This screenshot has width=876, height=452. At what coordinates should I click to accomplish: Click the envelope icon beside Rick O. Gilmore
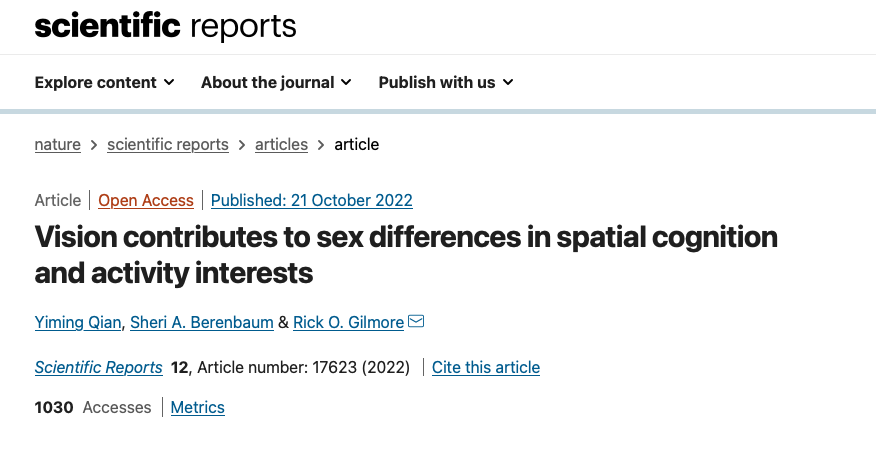pyautogui.click(x=416, y=321)
